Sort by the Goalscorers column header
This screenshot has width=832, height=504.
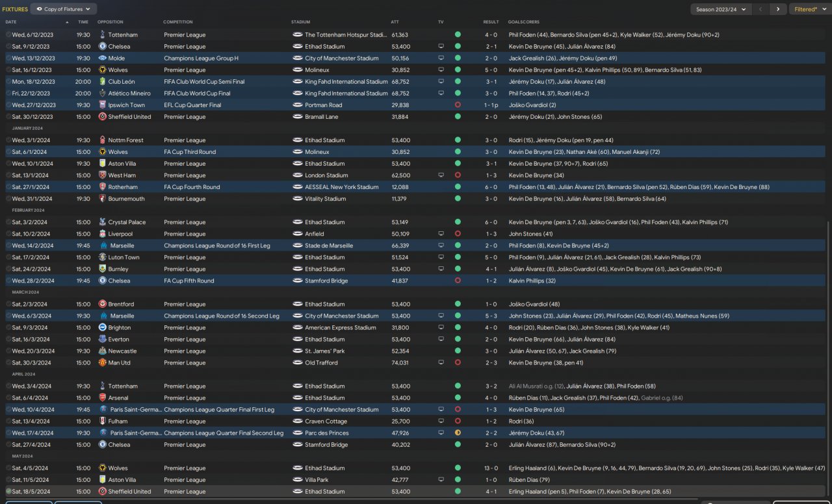(524, 22)
